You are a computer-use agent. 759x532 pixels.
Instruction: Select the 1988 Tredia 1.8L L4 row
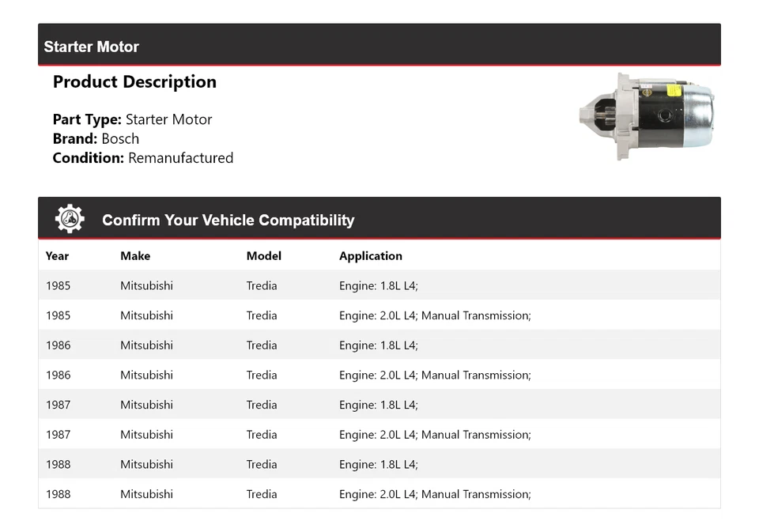379,465
